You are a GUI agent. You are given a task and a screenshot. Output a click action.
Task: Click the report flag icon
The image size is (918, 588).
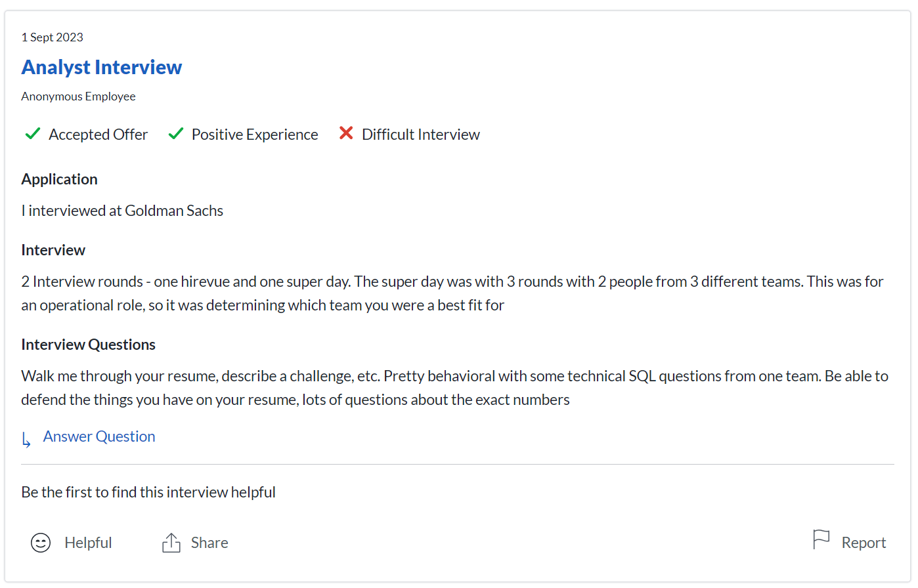[821, 539]
